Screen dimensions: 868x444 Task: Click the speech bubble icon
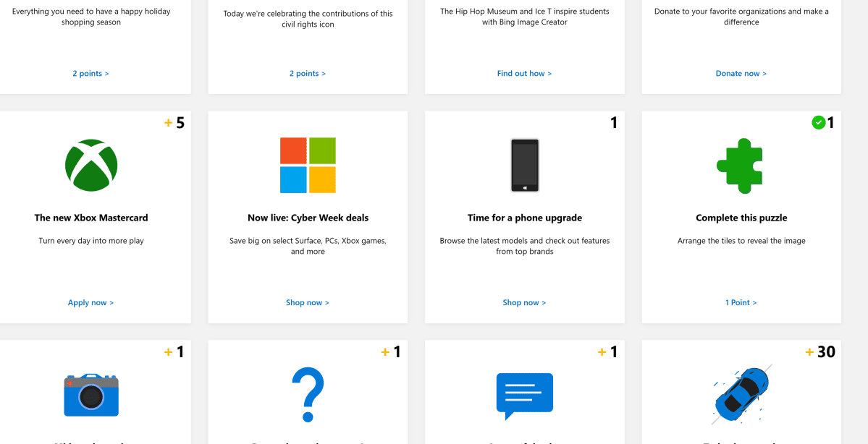tap(524, 396)
